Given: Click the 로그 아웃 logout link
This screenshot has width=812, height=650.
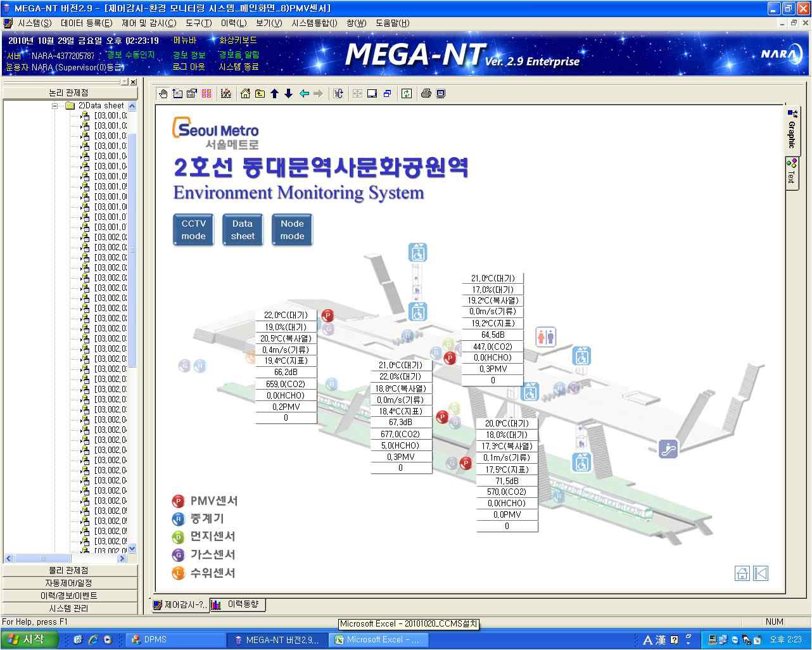Looking at the screenshot, I should tap(189, 67).
